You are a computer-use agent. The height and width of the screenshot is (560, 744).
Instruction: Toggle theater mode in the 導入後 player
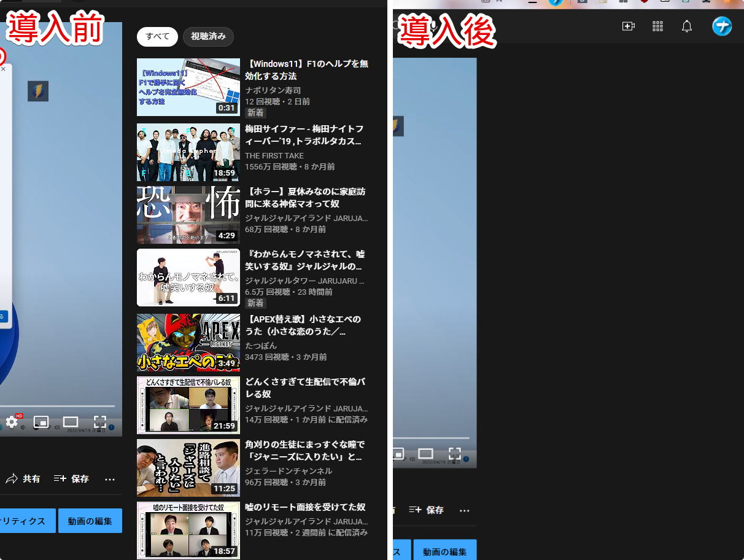pyautogui.click(x=425, y=454)
